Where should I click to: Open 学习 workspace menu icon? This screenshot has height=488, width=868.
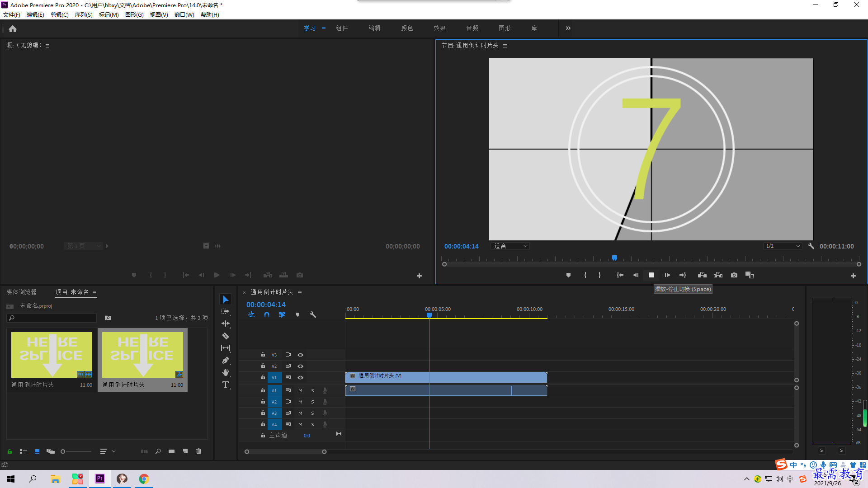click(x=324, y=28)
